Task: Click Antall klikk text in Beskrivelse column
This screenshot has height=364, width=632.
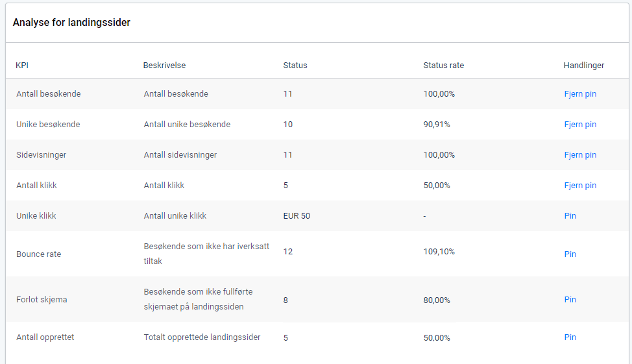Action: pyautogui.click(x=164, y=186)
